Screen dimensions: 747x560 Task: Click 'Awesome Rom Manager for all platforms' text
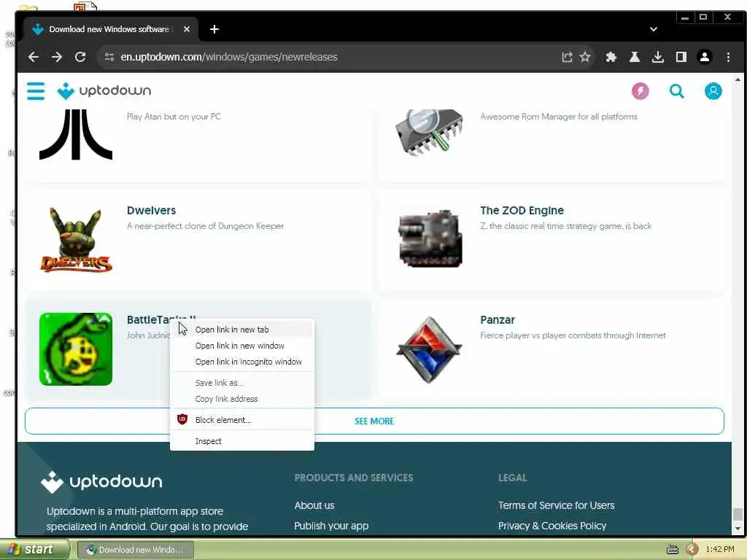coord(559,117)
